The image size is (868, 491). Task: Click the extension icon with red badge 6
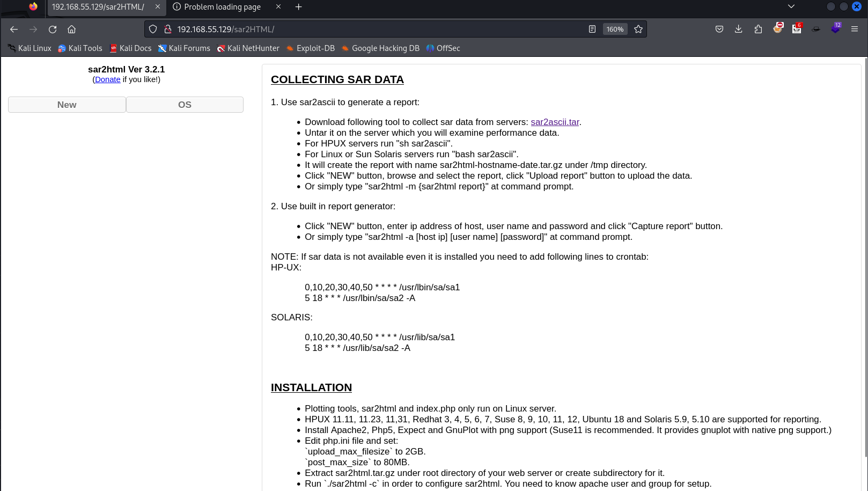coord(797,29)
